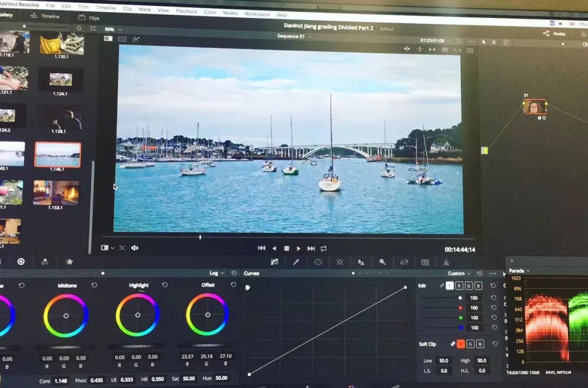The height and width of the screenshot is (388, 588).
Task: Click the Midtone color wheel center
Action: click(66, 316)
